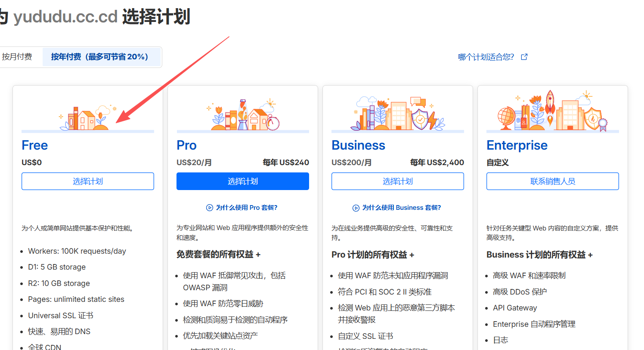Viewport: 644px width, 350px height.
Task: Click the 自定义 price label under Enterprise
Action: click(498, 163)
